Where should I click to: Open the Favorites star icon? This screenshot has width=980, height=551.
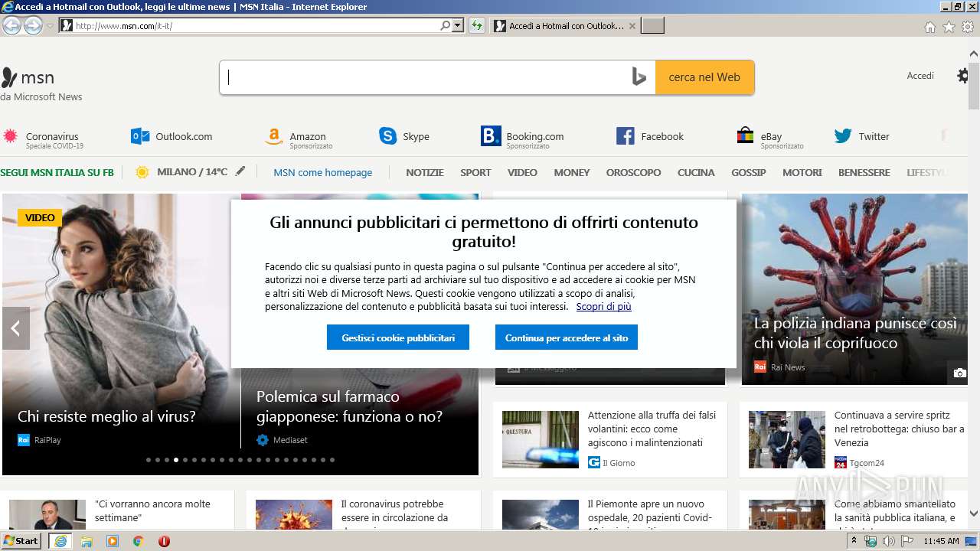click(949, 27)
